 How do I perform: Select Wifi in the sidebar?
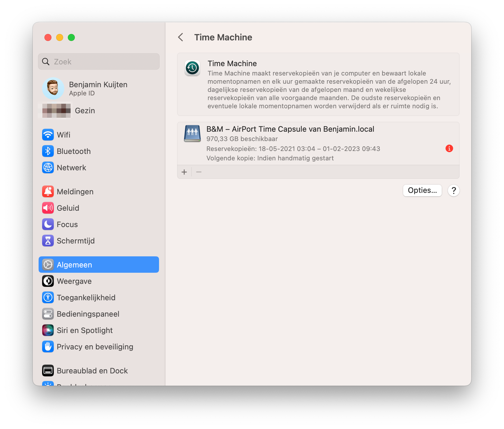[x=99, y=135]
